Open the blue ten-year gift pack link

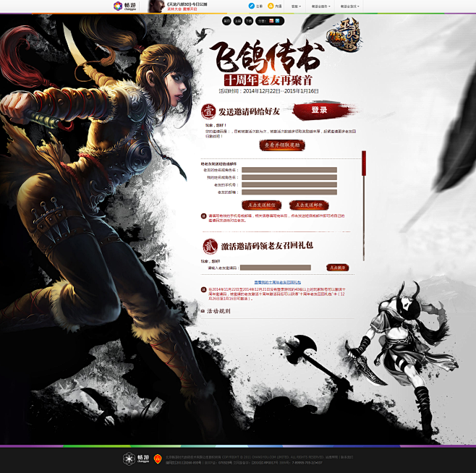(278, 282)
